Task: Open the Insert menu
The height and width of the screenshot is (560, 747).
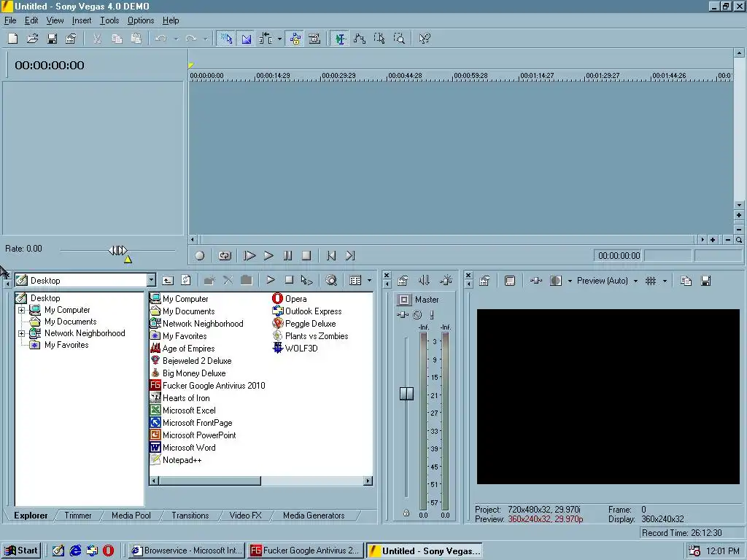Action: tap(82, 20)
